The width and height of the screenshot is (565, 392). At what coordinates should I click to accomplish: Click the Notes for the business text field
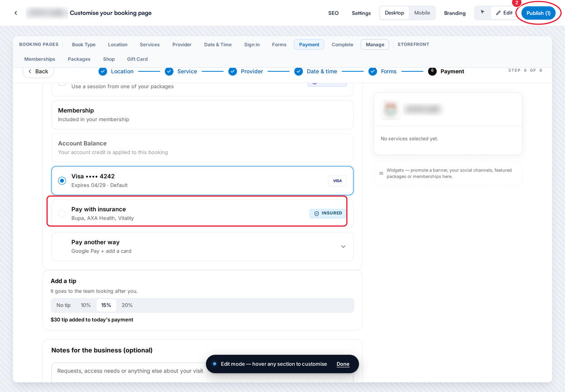pyautogui.click(x=202, y=372)
